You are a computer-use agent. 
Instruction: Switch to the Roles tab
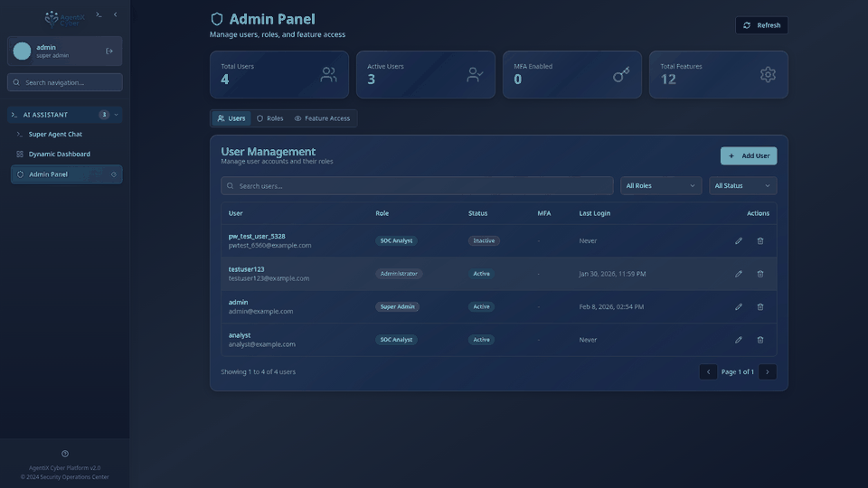tap(270, 118)
